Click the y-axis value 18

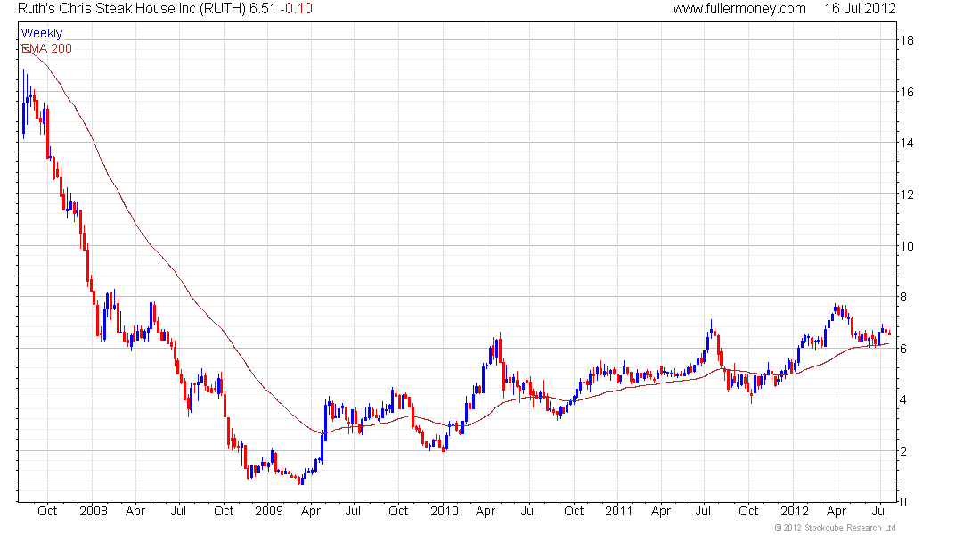[906, 41]
